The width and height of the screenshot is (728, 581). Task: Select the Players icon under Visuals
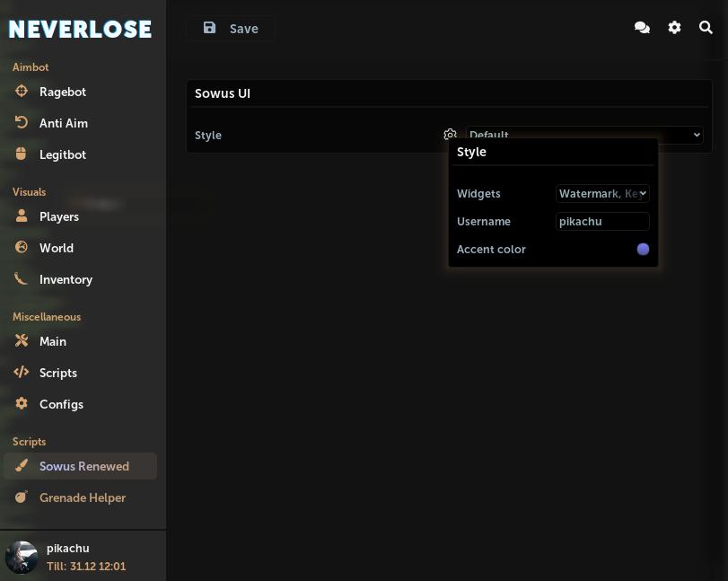coord(22,216)
